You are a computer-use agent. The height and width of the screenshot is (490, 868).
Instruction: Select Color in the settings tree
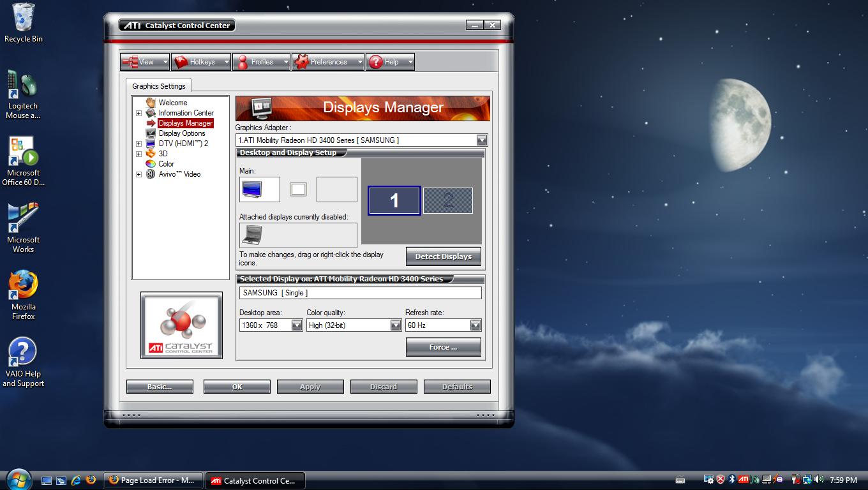[166, 164]
